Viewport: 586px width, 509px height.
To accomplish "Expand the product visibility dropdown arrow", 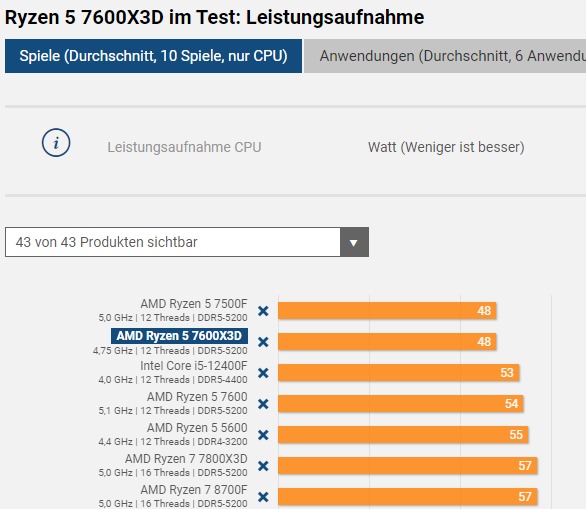I will tap(354, 242).
